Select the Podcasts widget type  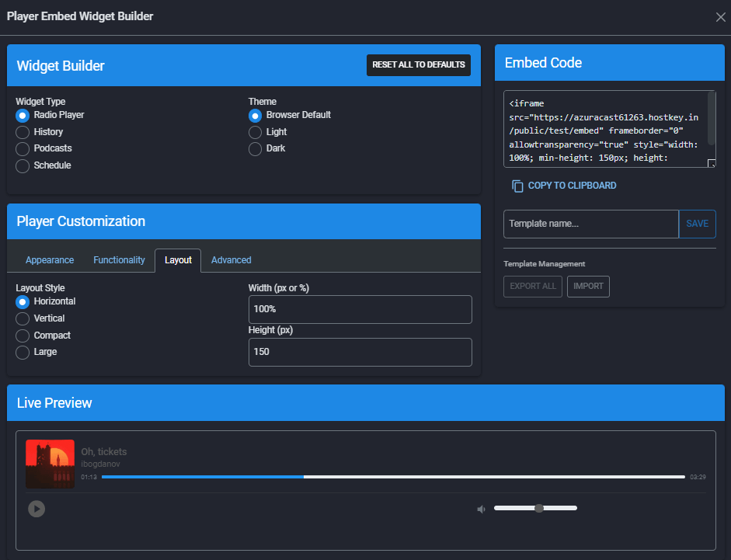pyautogui.click(x=23, y=148)
